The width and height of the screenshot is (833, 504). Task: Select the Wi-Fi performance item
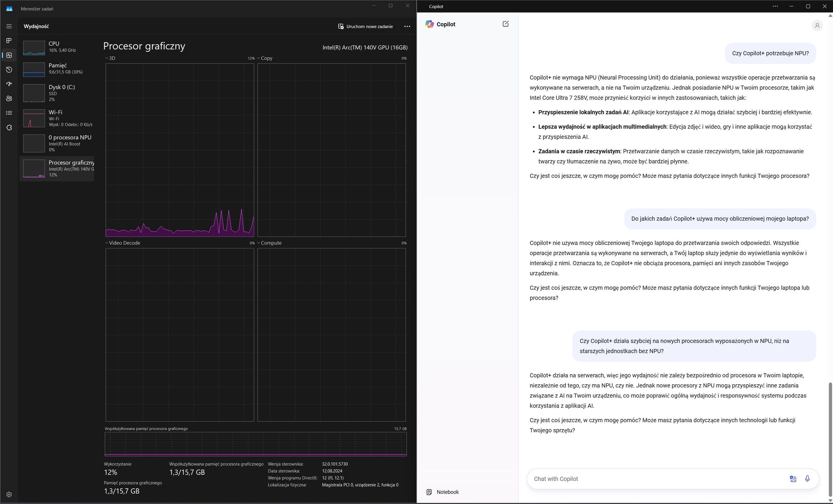(57, 118)
